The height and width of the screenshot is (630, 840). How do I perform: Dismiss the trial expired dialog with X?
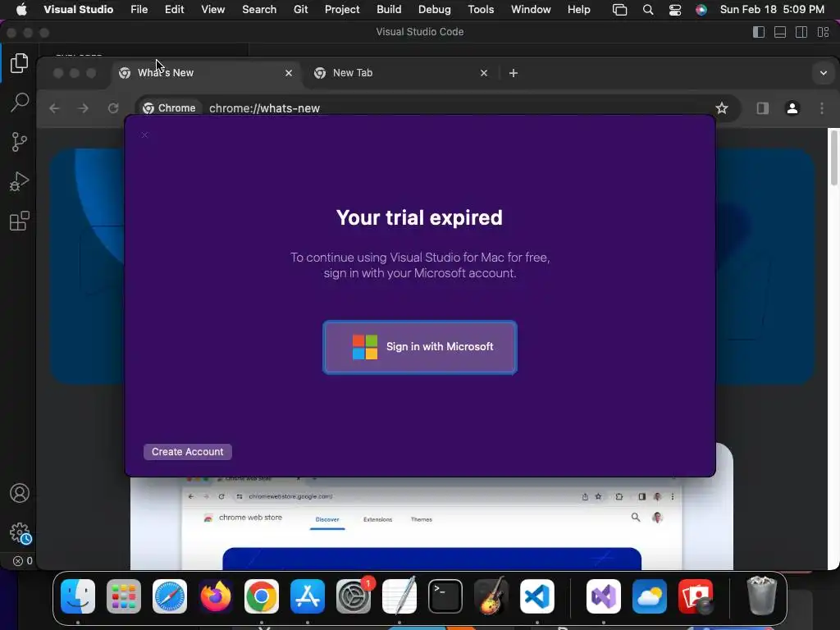tap(144, 135)
